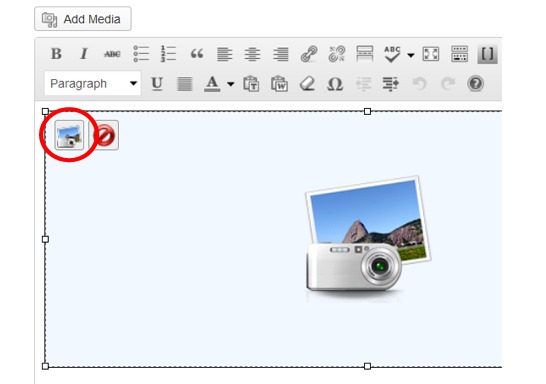Select the camera gallery placeholder image

(x=368, y=239)
